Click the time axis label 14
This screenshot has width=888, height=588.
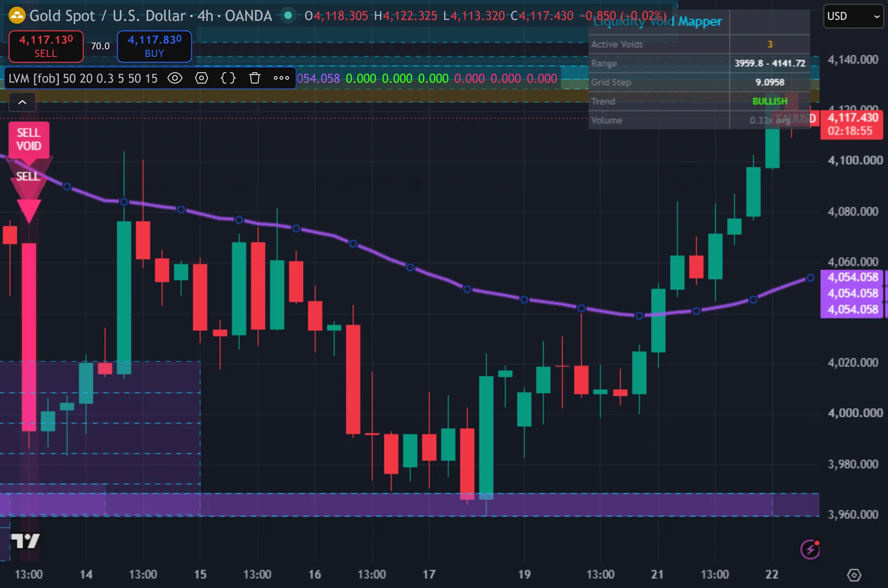coord(86,575)
